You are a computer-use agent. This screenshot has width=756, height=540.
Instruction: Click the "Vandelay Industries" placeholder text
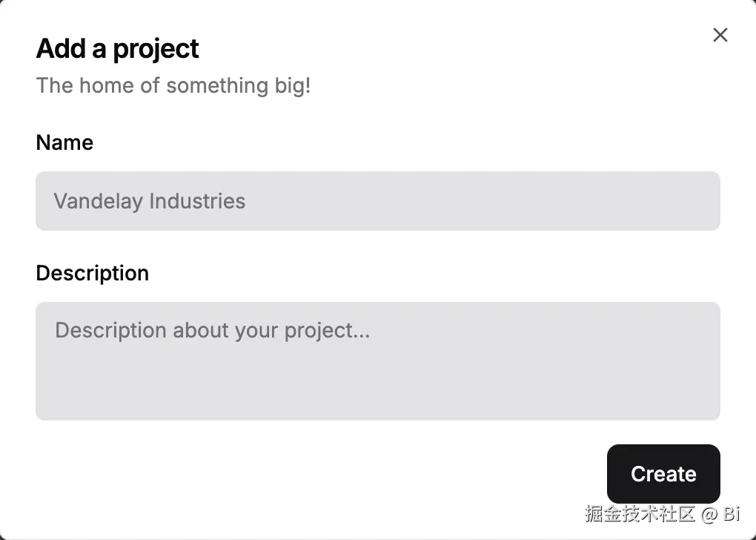149,201
